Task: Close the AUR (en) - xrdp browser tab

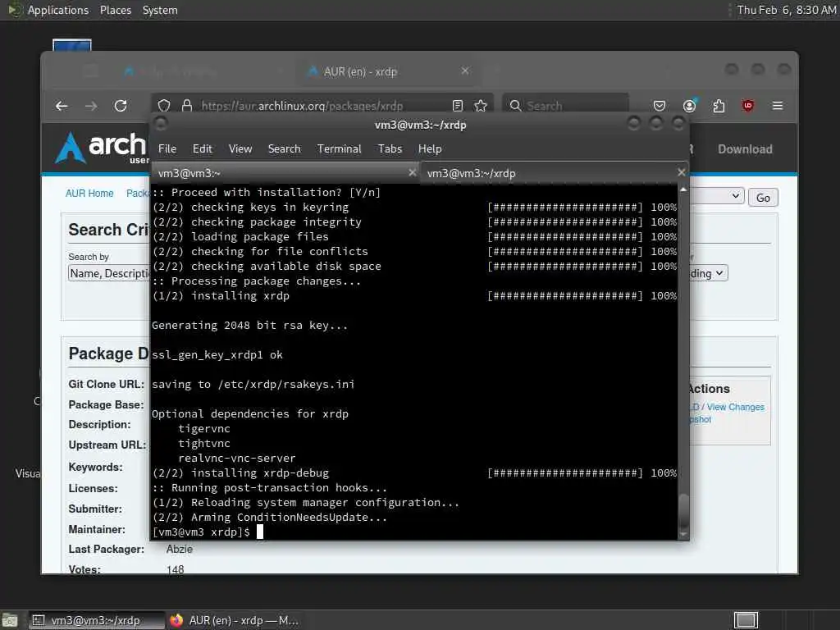Action: [x=465, y=71]
